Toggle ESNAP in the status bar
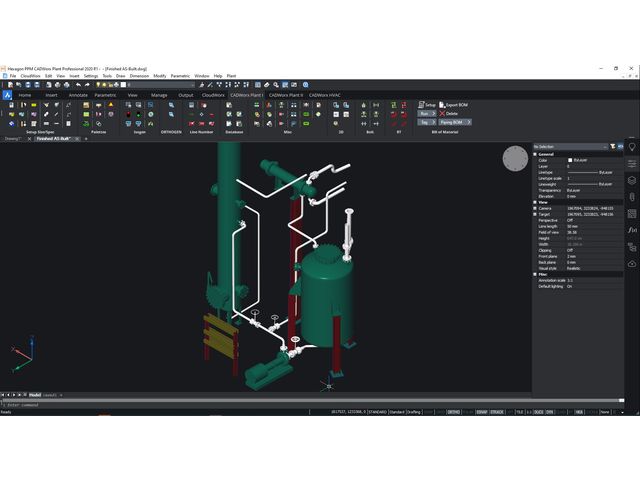This screenshot has width=640, height=480. tap(482, 411)
